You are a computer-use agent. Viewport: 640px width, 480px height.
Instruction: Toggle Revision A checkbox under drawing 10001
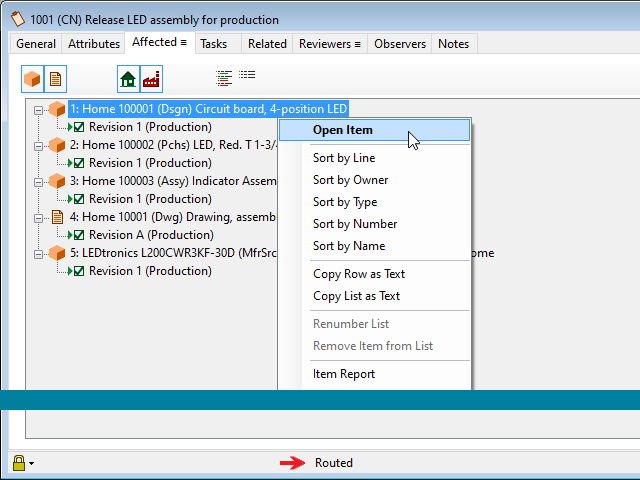click(79, 235)
